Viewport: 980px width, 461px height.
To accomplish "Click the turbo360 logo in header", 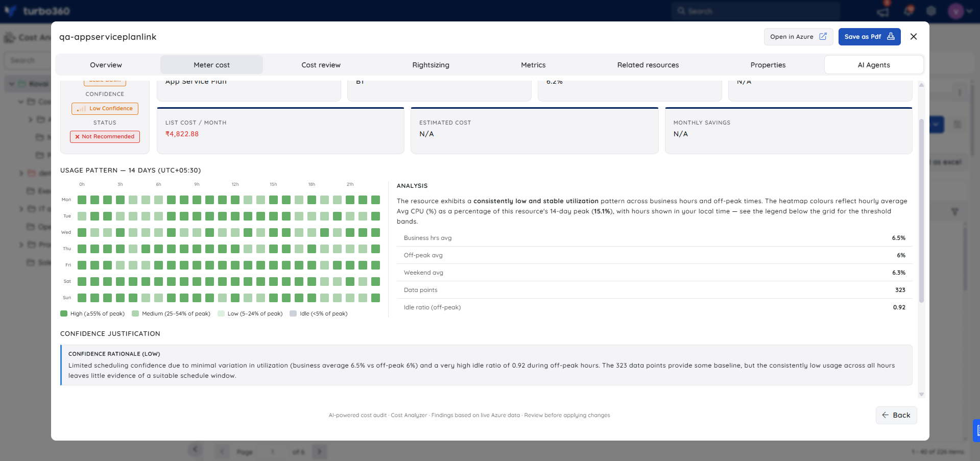I will tap(37, 11).
